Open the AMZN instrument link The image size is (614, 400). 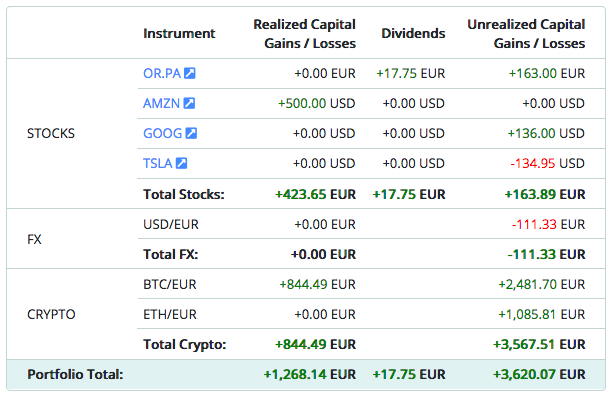click(161, 103)
